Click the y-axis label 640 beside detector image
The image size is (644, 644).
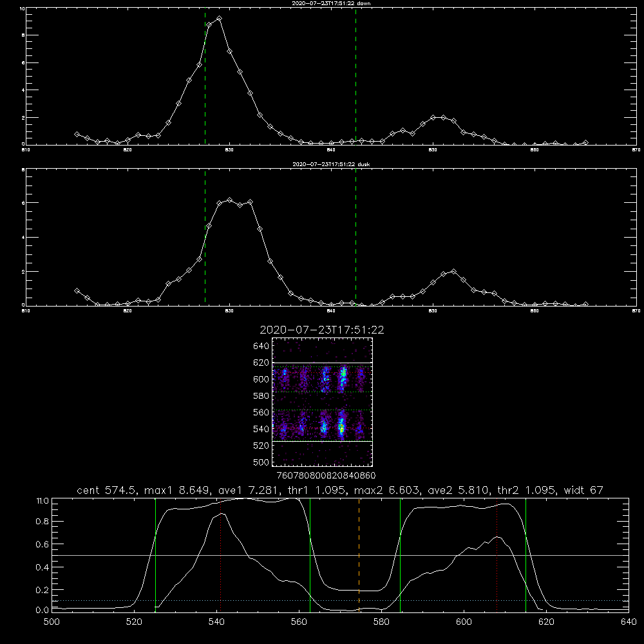tap(261, 346)
